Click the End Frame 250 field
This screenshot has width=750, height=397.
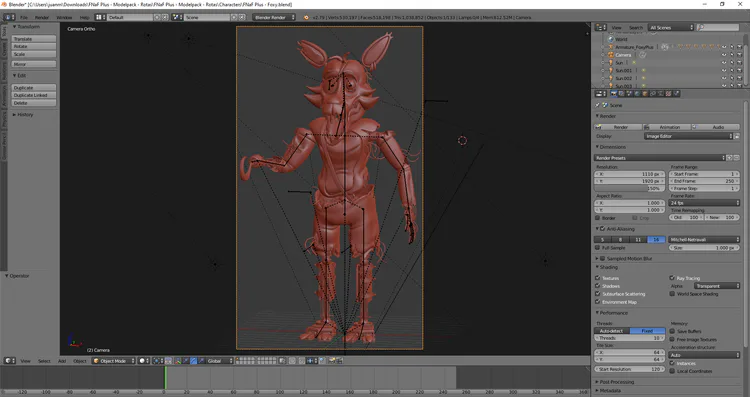coord(704,181)
